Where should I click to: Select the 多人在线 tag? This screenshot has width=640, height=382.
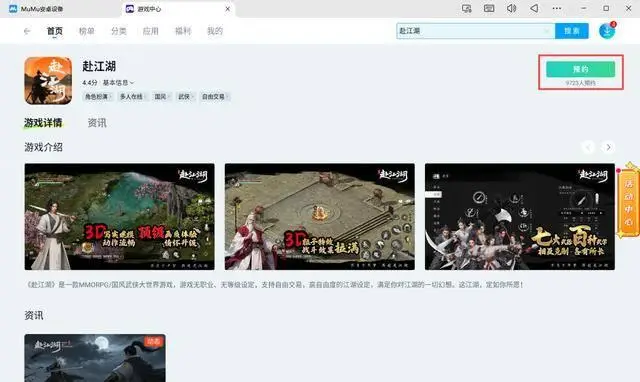tap(132, 97)
